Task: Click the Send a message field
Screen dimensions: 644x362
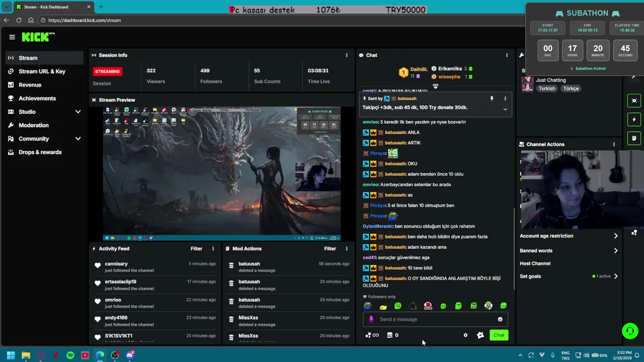Action: click(x=437, y=319)
